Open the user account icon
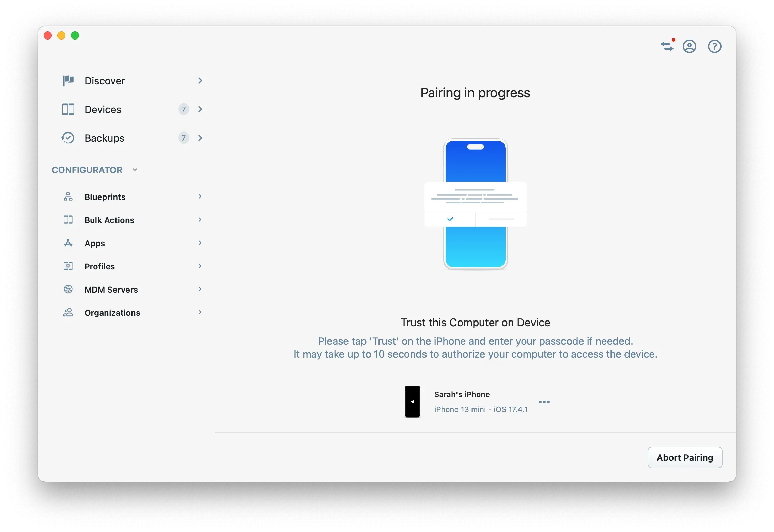Image resolution: width=774 pixels, height=532 pixels. 690,46
